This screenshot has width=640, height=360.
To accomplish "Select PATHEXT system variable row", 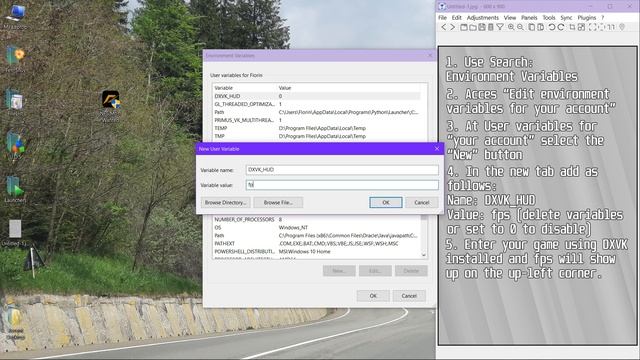I will point(317,243).
